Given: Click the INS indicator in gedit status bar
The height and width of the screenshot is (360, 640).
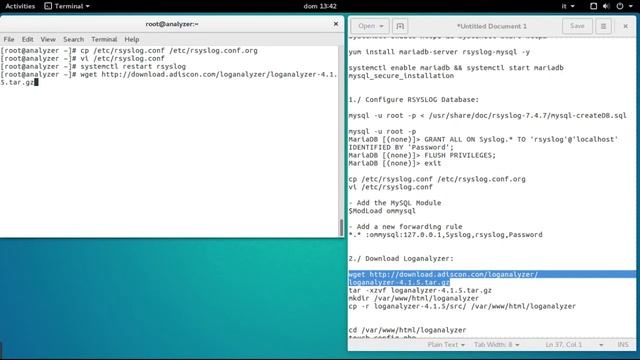Looking at the screenshot, I should [623, 345].
